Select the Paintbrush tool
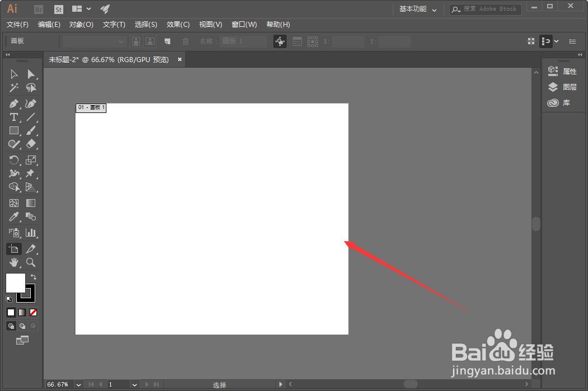Viewport: 588px width, 391px height. pos(31,131)
